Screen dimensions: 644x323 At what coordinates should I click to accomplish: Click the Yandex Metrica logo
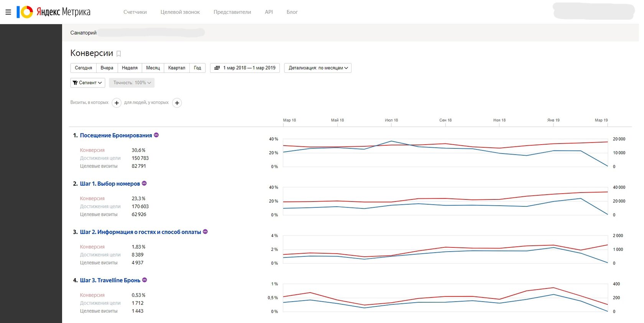tap(53, 12)
